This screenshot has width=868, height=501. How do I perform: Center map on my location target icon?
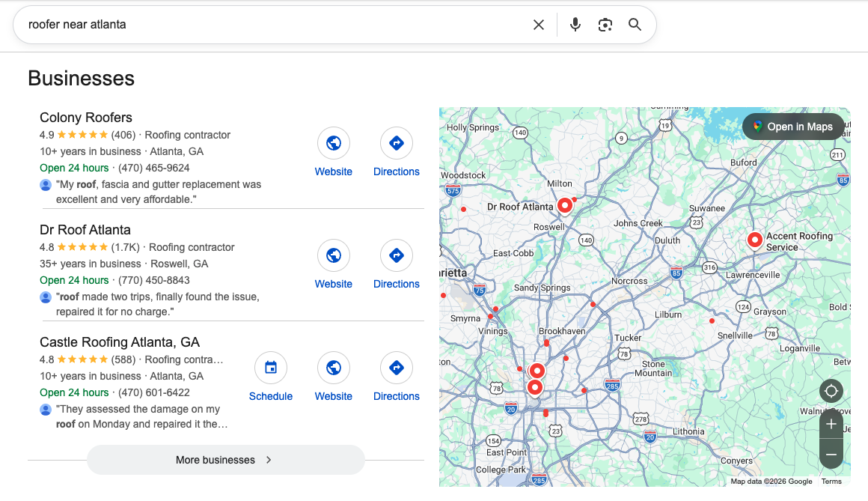(831, 391)
